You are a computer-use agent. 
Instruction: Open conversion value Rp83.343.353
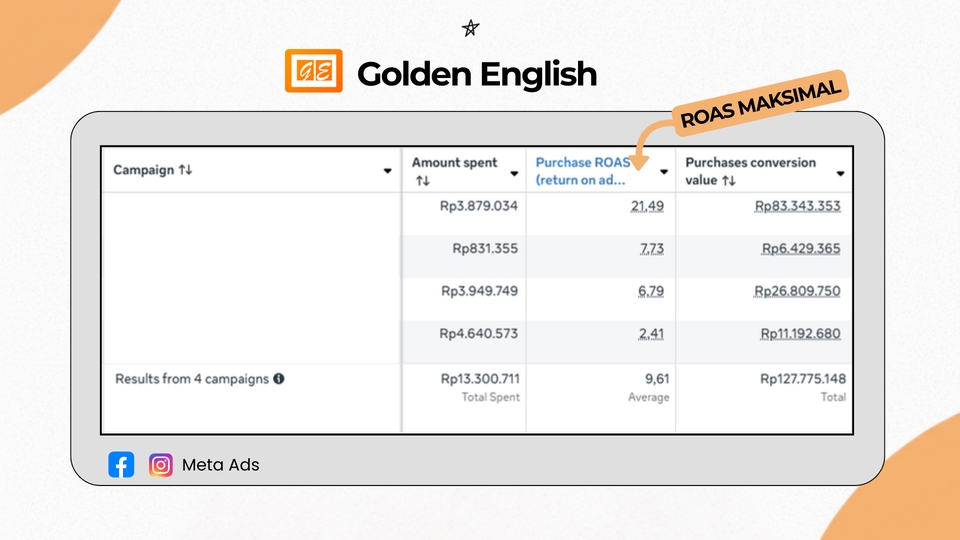pyautogui.click(x=797, y=206)
